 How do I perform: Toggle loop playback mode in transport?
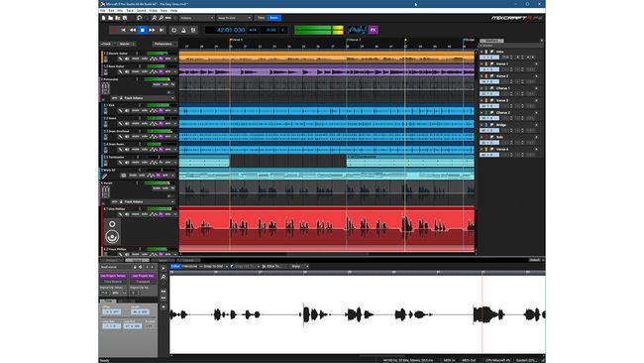173,30
